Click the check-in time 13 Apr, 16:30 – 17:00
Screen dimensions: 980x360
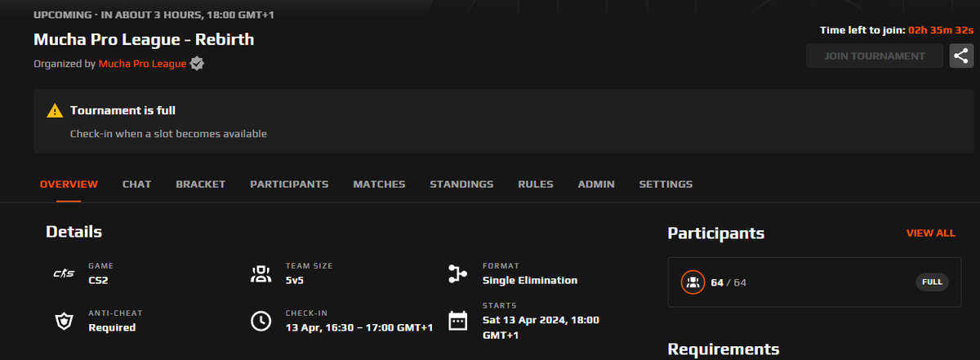coord(359,327)
